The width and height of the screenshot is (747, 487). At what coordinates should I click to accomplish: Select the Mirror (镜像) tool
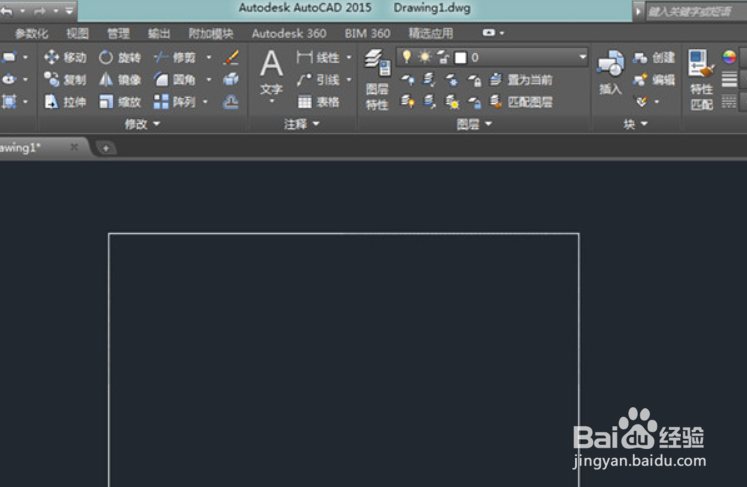click(120, 80)
